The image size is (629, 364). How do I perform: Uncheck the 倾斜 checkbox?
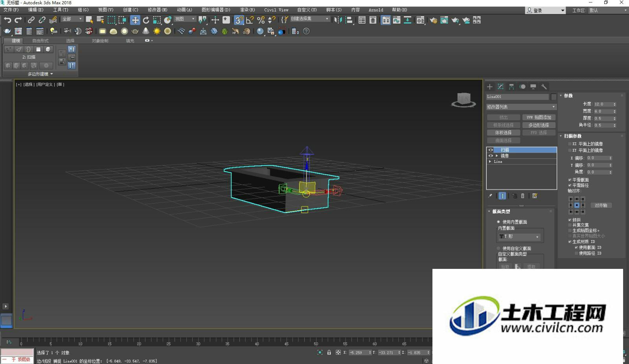[570, 220]
